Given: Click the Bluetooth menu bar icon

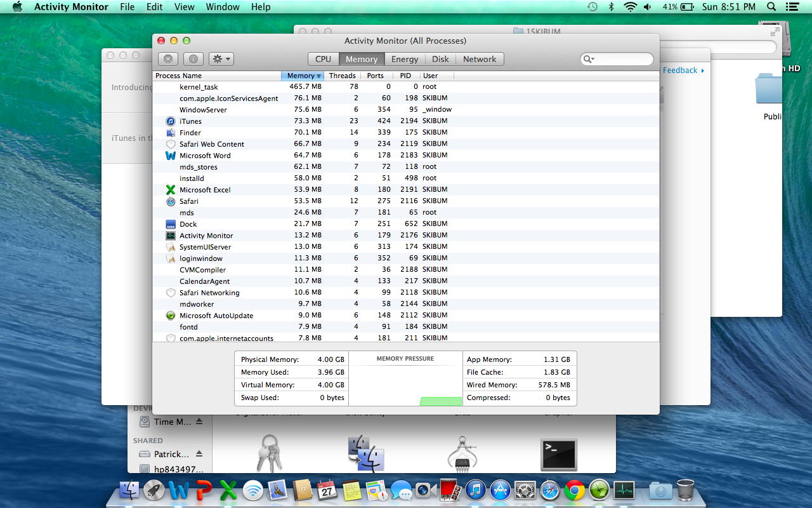Looking at the screenshot, I should [x=612, y=7].
